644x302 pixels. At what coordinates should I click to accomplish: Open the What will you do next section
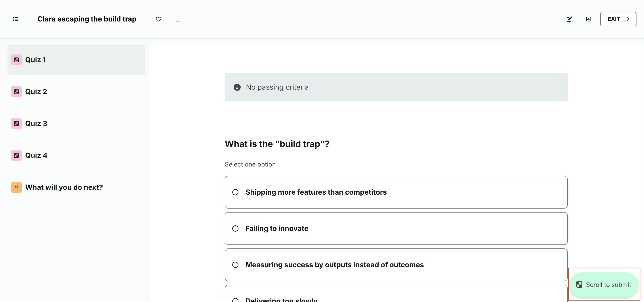coord(64,187)
